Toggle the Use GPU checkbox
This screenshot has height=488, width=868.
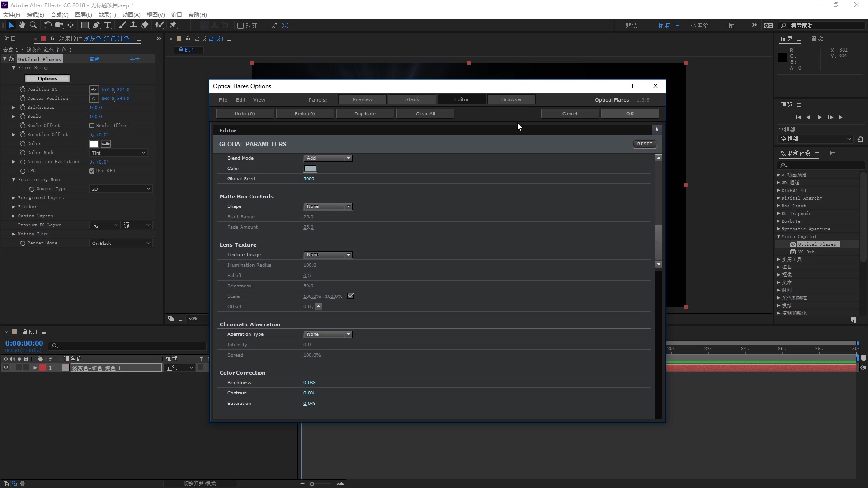pyautogui.click(x=92, y=171)
